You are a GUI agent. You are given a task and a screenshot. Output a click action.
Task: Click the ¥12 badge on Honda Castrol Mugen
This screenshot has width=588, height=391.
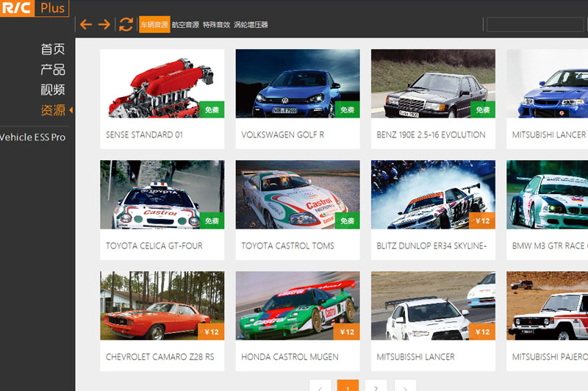(x=347, y=331)
